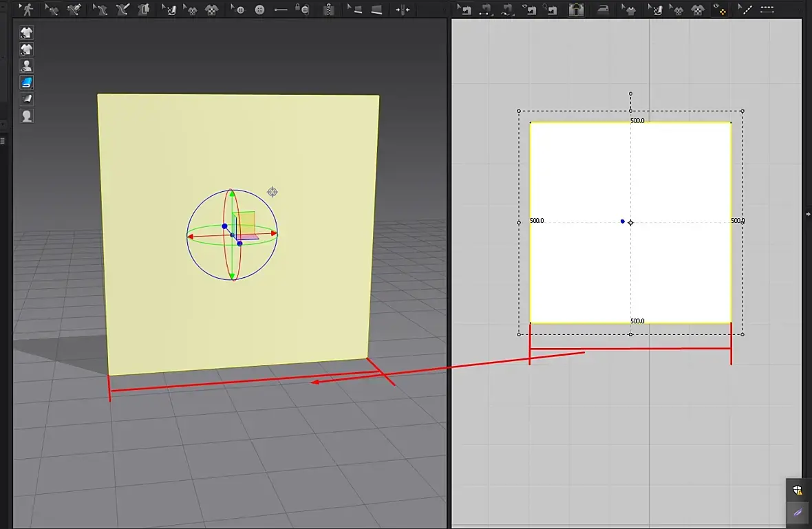This screenshot has width=812, height=529.
Task: Choose the pen-with-curve drawing tool in 3D toolbar
Action: (74, 10)
